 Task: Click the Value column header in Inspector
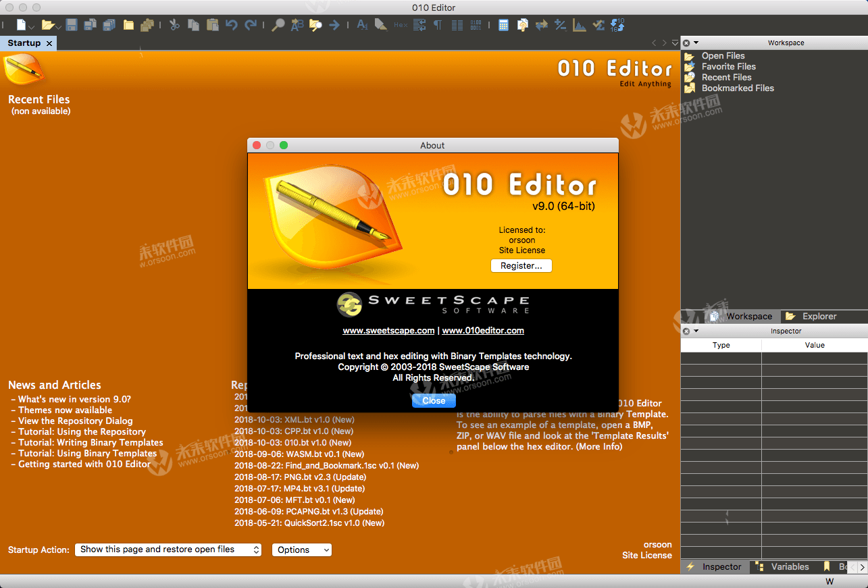coord(815,345)
